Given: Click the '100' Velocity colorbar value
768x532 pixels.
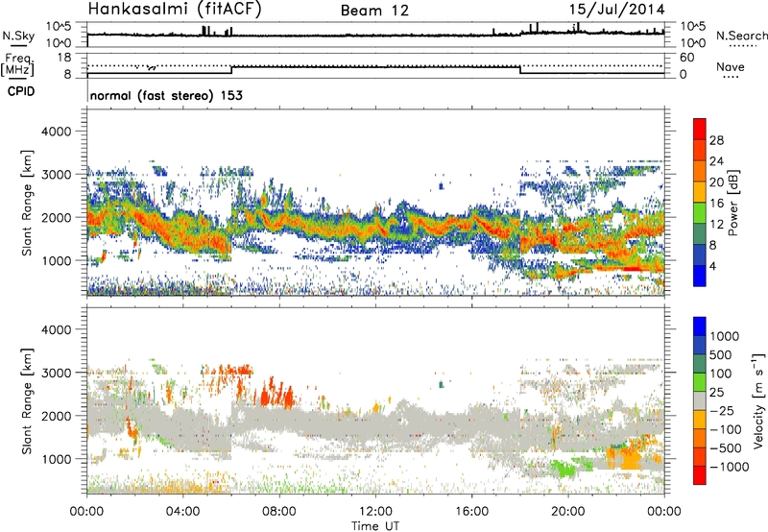Looking at the screenshot, I should coord(721,374).
